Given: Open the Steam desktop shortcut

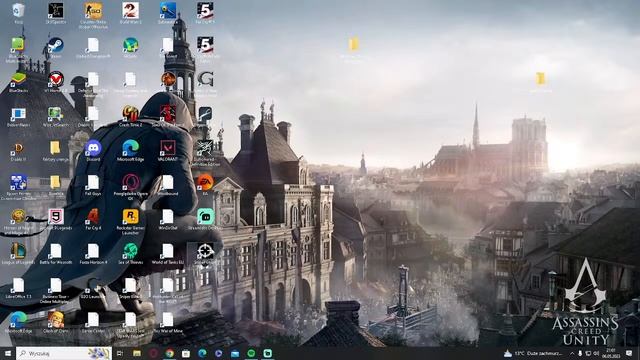Looking at the screenshot, I should 56,47.
